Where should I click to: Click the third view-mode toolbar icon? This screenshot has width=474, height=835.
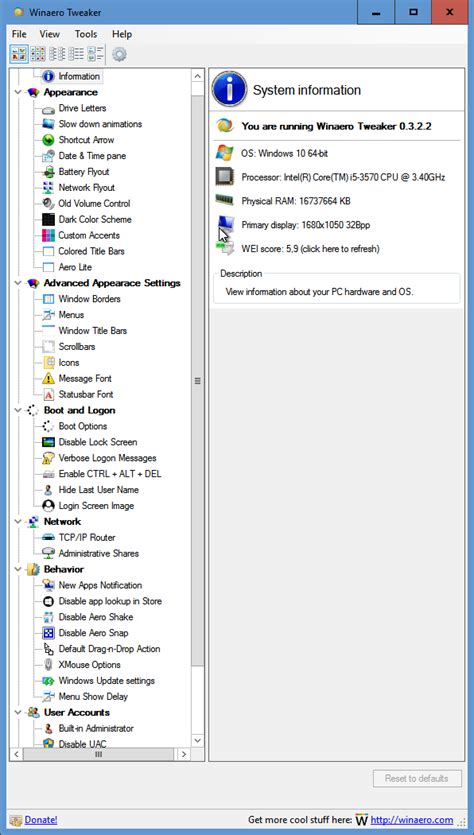click(57, 54)
